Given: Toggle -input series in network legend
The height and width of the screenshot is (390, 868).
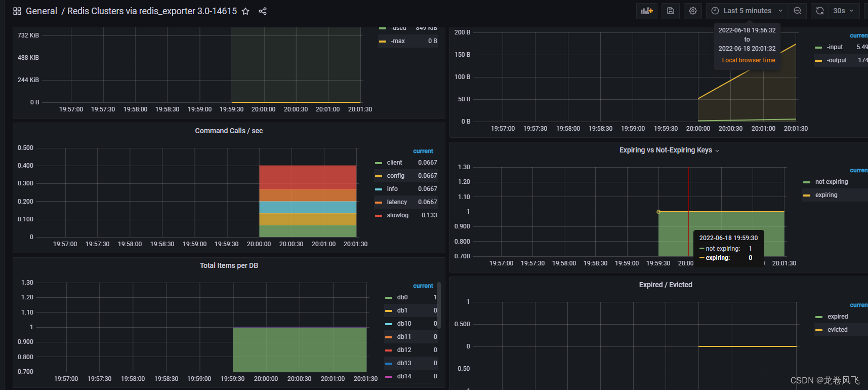Looking at the screenshot, I should 835,47.
